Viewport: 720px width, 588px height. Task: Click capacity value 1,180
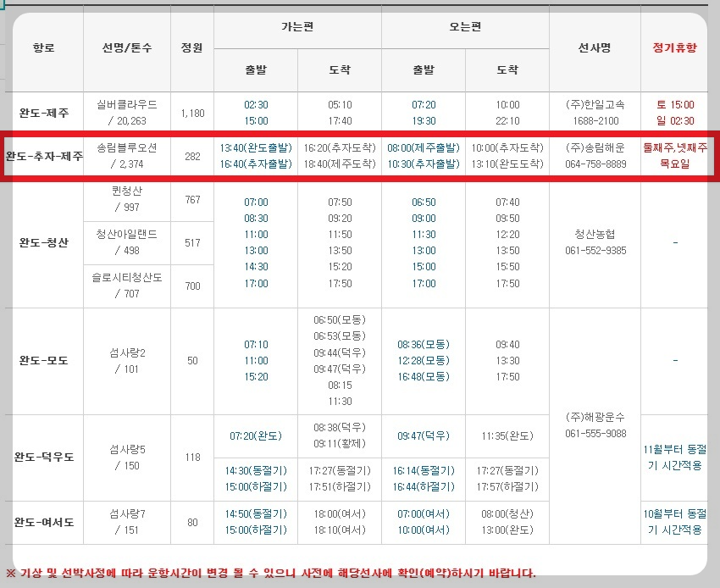pyautogui.click(x=192, y=113)
